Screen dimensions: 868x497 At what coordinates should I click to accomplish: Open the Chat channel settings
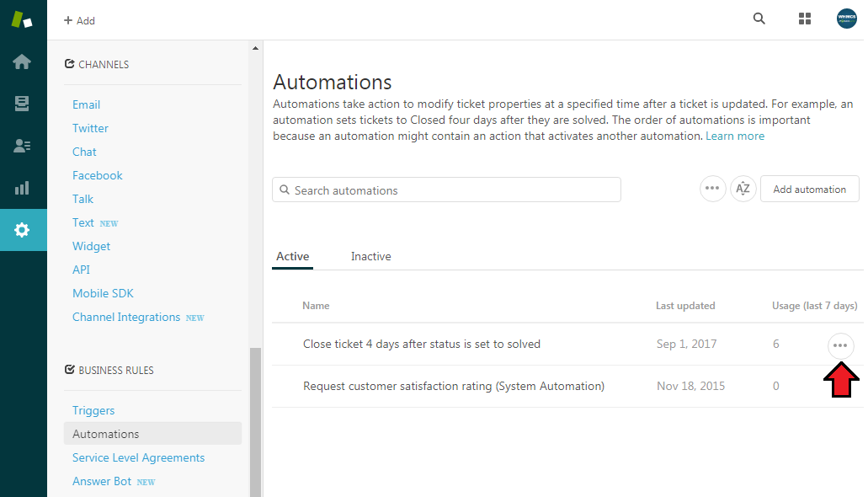click(x=84, y=152)
